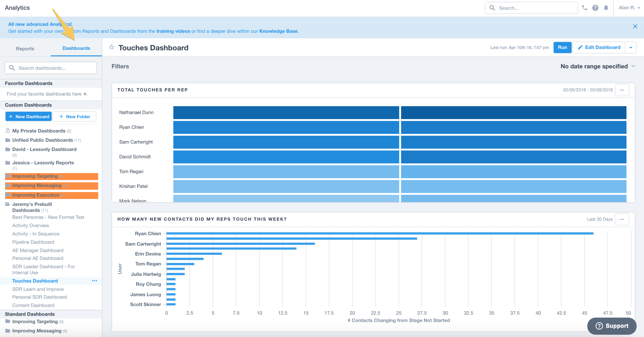The height and width of the screenshot is (337, 644).
Task: Click the phone dialer icon in header
Action: (585, 8)
